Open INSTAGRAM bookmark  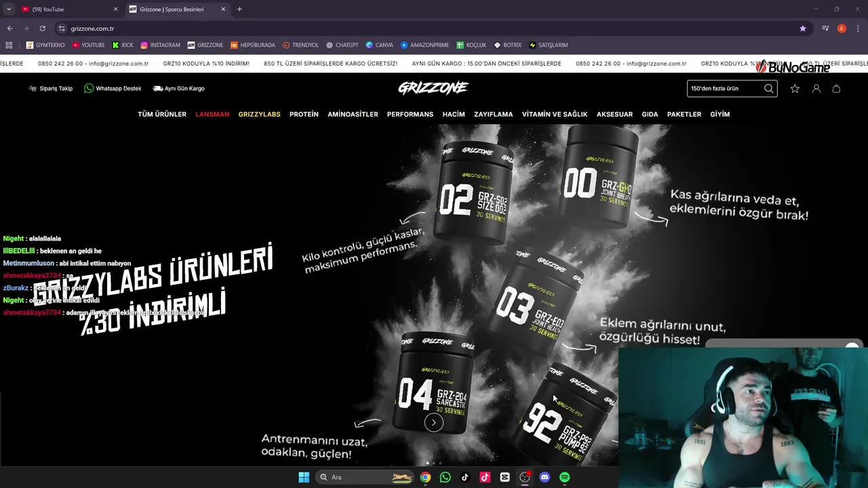coord(160,45)
